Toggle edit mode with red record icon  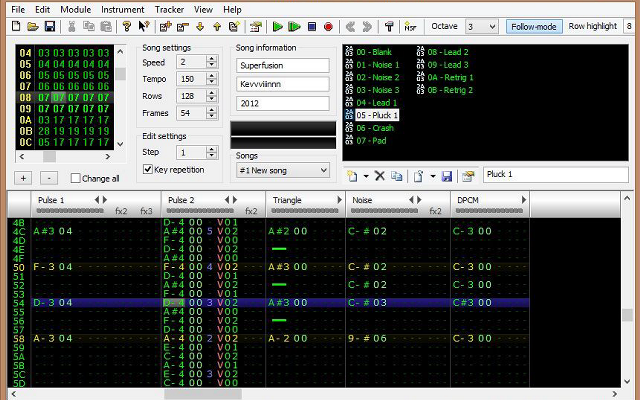click(x=328, y=27)
